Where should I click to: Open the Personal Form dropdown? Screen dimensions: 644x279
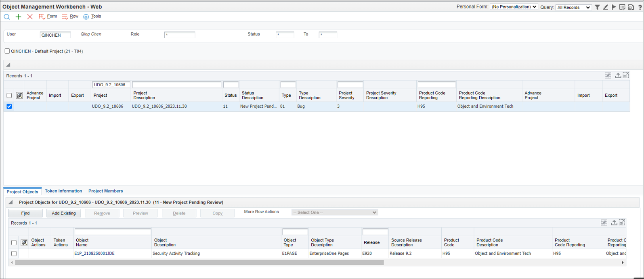tap(514, 7)
